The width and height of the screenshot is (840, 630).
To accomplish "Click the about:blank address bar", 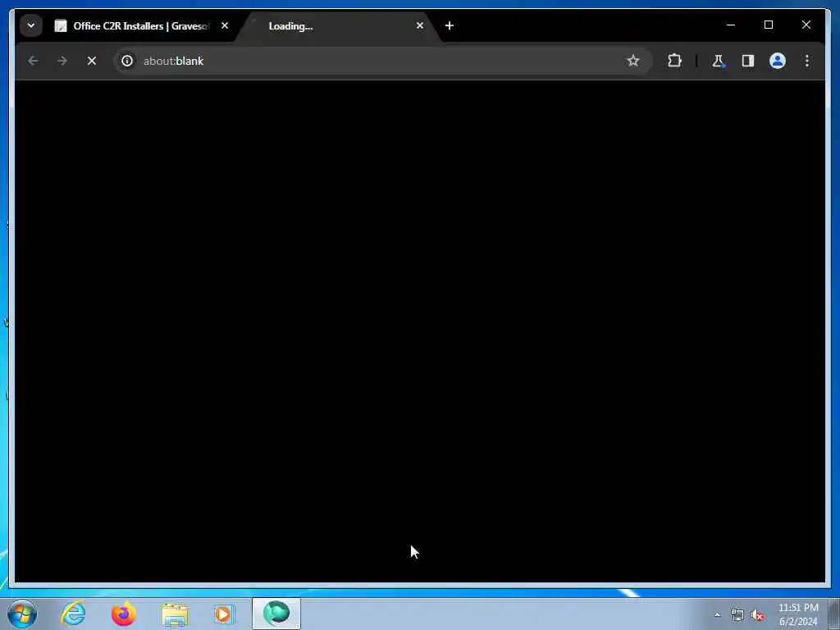I will coord(381,61).
